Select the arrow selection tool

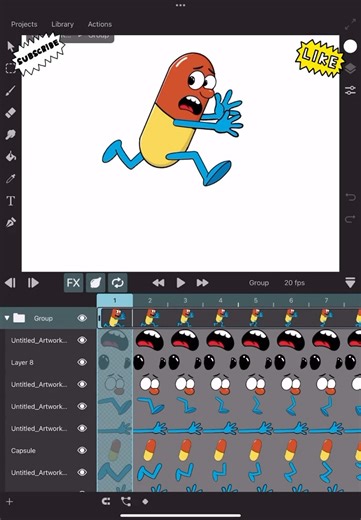(x=11, y=46)
